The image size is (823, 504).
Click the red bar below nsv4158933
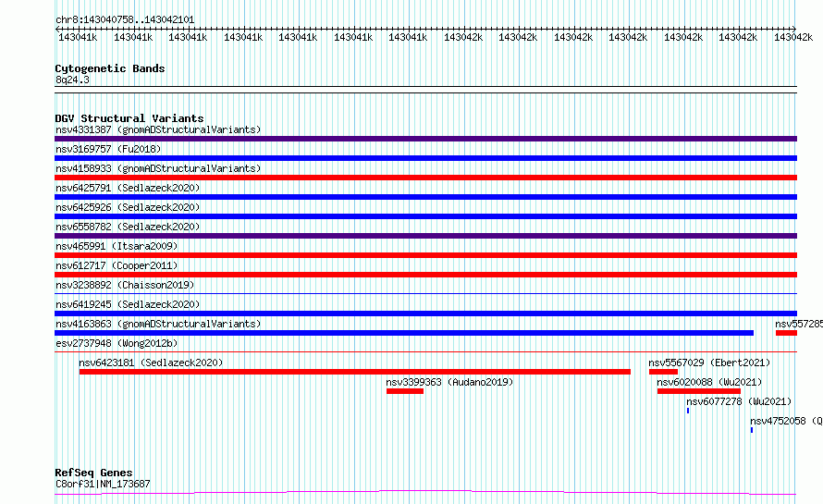click(x=425, y=178)
